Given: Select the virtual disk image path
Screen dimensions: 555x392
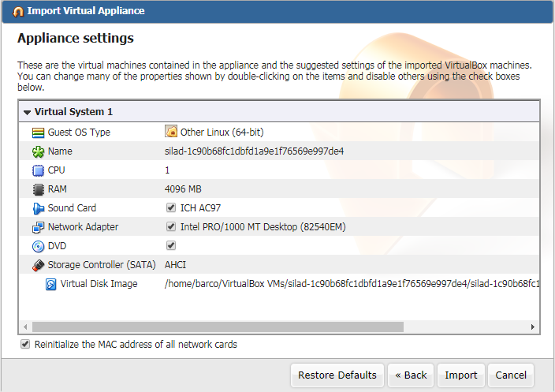Looking at the screenshot, I should point(352,284).
